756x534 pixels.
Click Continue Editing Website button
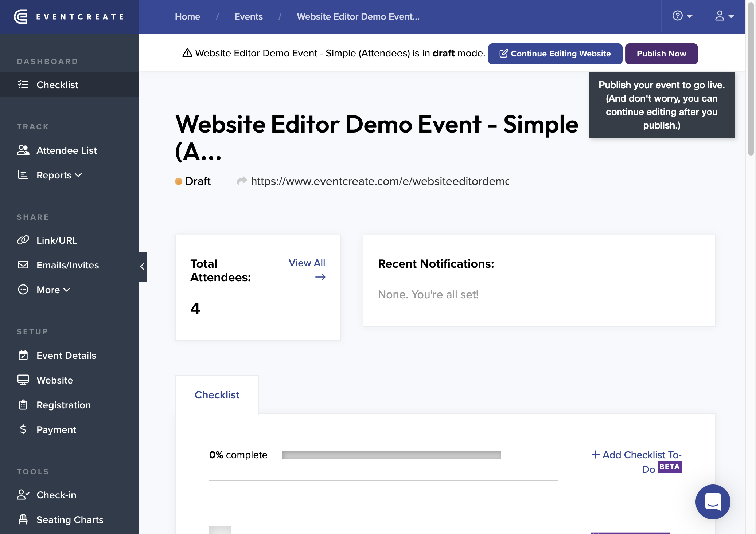(555, 54)
